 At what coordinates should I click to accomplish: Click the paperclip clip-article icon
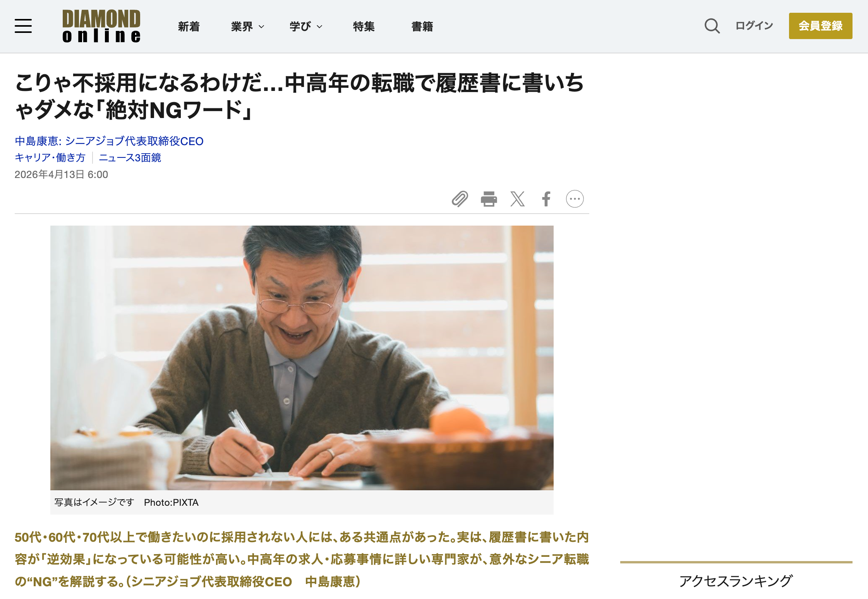pyautogui.click(x=460, y=199)
